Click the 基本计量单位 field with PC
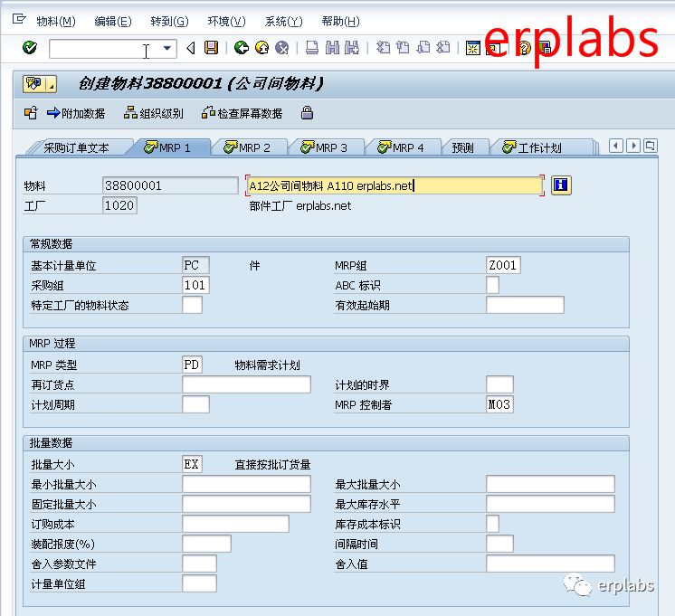This screenshot has height=616, width=675. [x=195, y=265]
